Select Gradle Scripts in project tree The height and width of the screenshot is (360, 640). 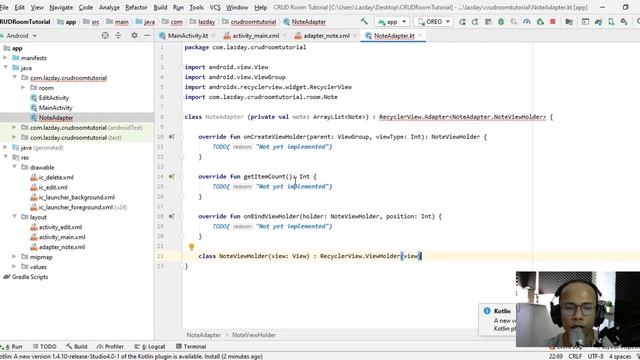click(x=30, y=277)
